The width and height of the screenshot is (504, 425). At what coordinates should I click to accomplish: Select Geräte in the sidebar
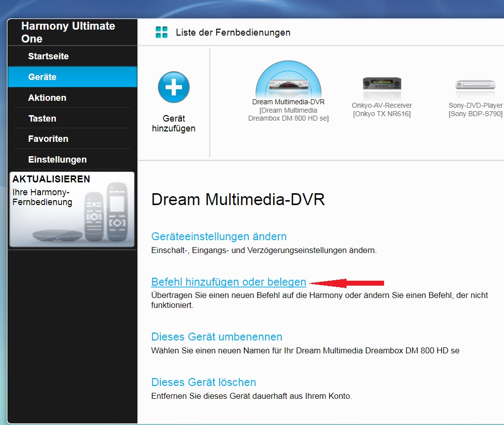point(42,77)
